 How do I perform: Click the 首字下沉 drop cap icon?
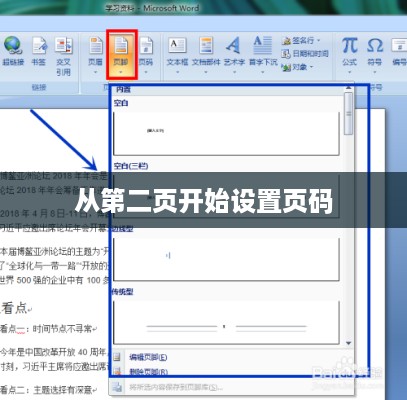pyautogui.click(x=263, y=45)
